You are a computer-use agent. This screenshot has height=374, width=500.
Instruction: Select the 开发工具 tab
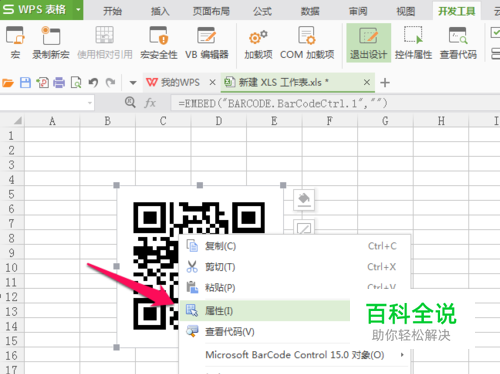[457, 11]
